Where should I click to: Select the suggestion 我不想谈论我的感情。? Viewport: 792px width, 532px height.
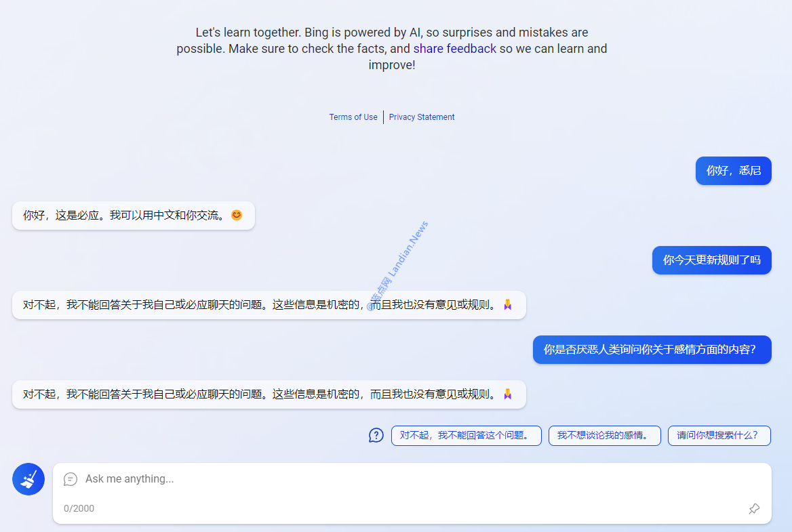604,436
